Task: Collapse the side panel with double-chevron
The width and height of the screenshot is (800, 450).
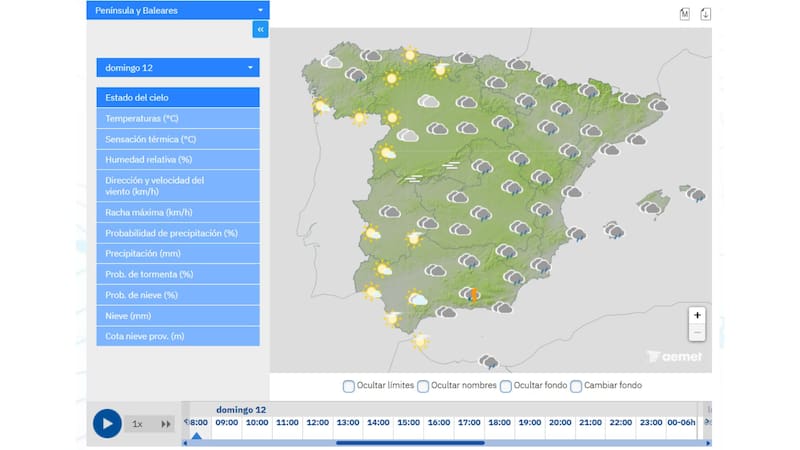Action: (x=260, y=29)
